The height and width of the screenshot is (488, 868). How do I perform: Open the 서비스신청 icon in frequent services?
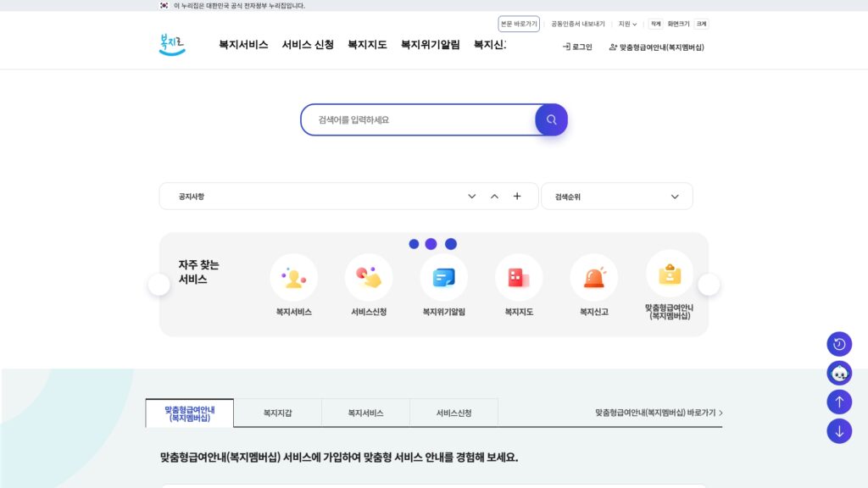(x=369, y=278)
